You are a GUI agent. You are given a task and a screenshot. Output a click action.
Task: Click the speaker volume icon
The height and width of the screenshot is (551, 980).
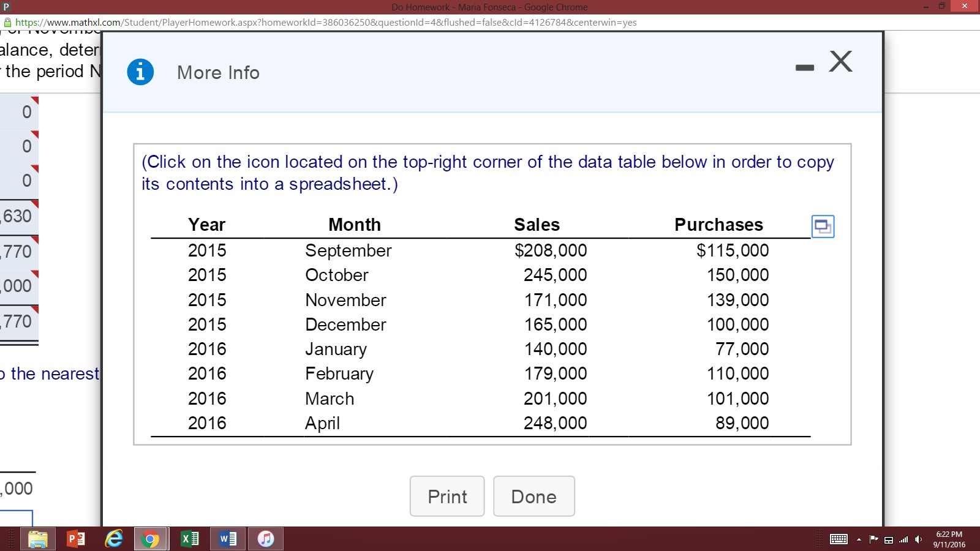click(918, 539)
